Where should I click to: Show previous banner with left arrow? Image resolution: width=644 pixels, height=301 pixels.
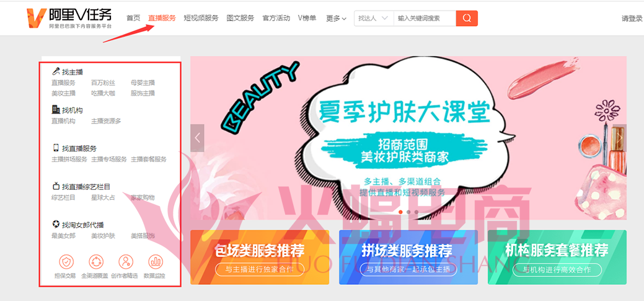(197, 138)
